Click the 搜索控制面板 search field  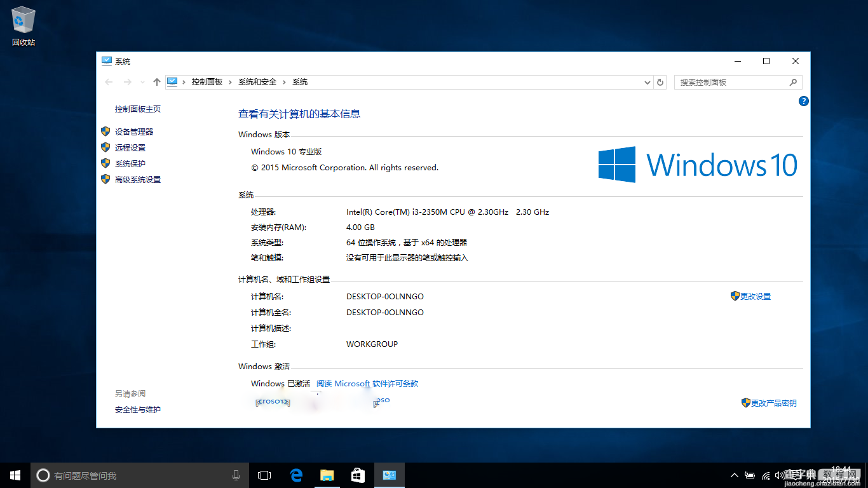coord(738,83)
